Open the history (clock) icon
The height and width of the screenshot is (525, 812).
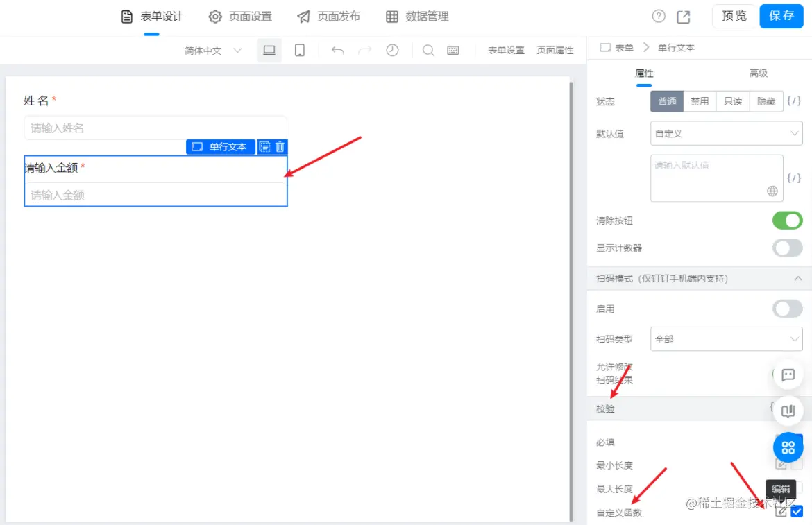(392, 50)
